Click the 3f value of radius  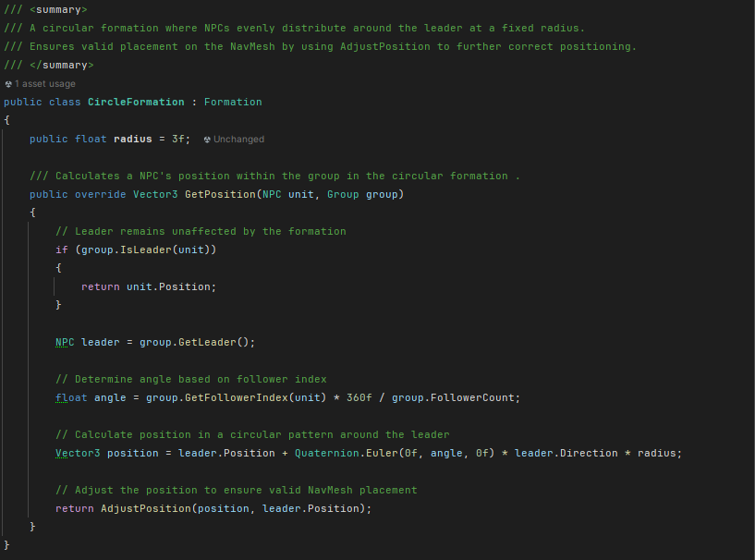coord(177,139)
